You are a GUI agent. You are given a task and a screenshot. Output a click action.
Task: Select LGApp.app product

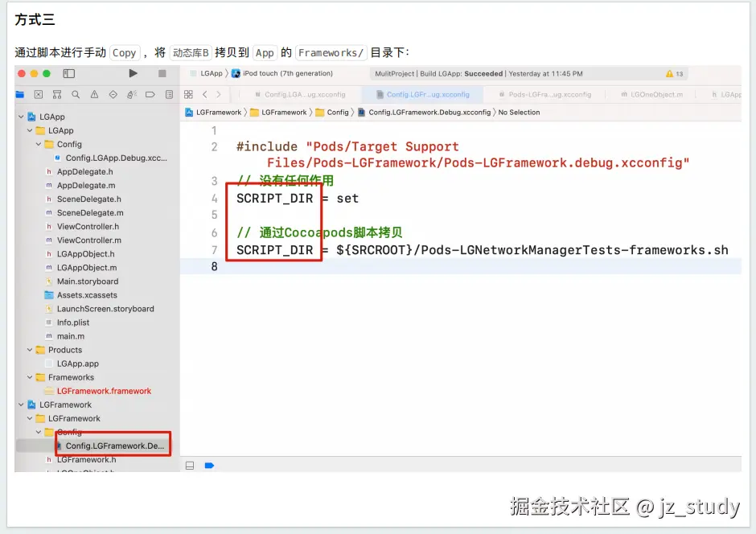tap(72, 364)
